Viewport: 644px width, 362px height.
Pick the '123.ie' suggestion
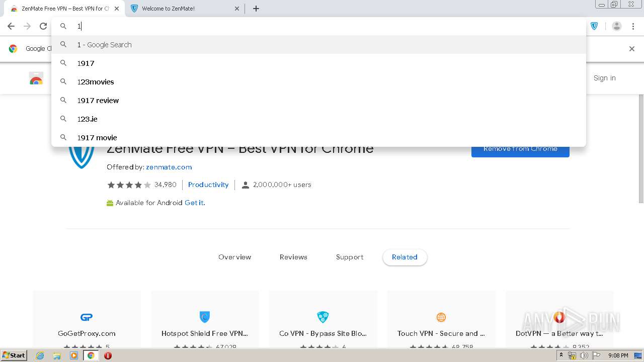pos(319,119)
